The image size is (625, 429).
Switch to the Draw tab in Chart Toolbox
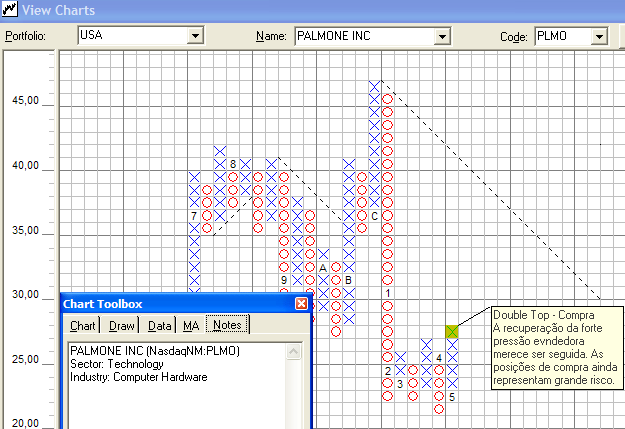pyautogui.click(x=121, y=326)
